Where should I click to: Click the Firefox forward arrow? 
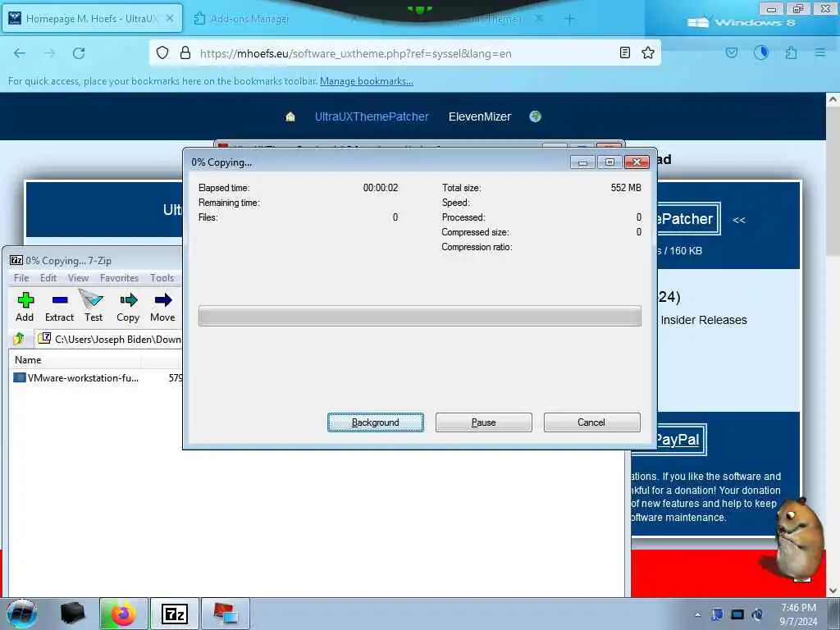(49, 53)
